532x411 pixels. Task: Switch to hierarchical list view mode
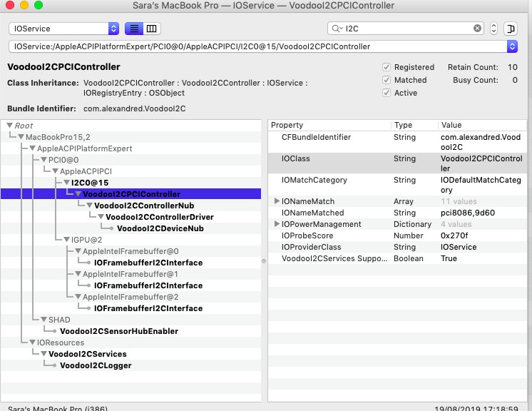pos(134,29)
